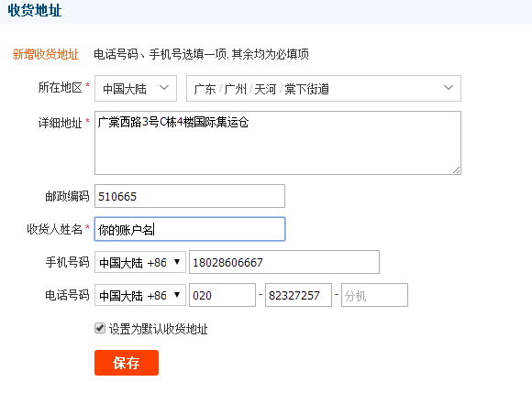Screen dimensions: 532x393
Task: Click the textarea resize grip corner
Action: point(457,170)
